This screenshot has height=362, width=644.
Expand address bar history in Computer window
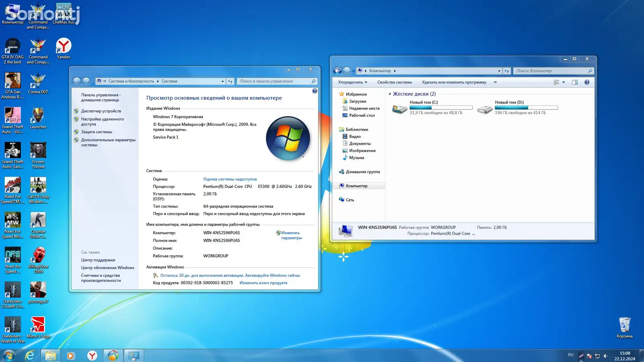[x=499, y=71]
